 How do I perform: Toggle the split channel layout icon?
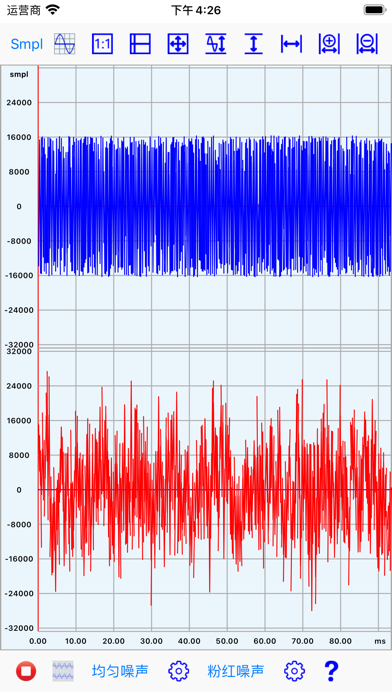coord(140,44)
